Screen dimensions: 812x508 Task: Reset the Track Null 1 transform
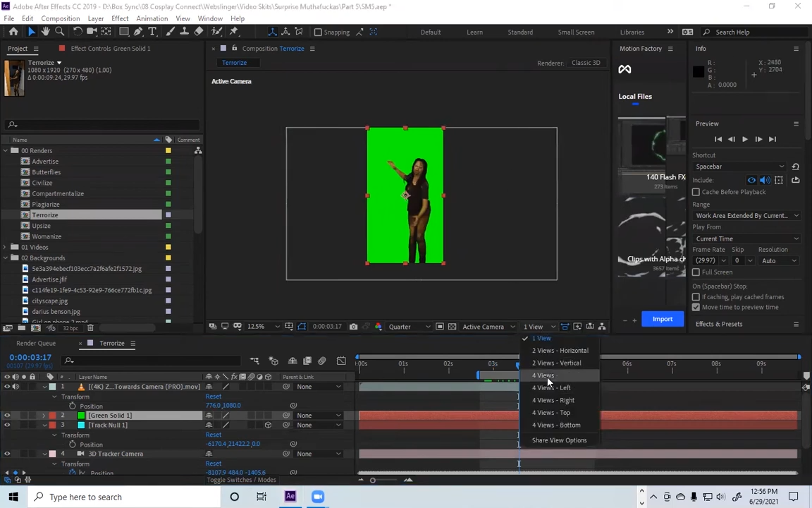[x=213, y=435]
